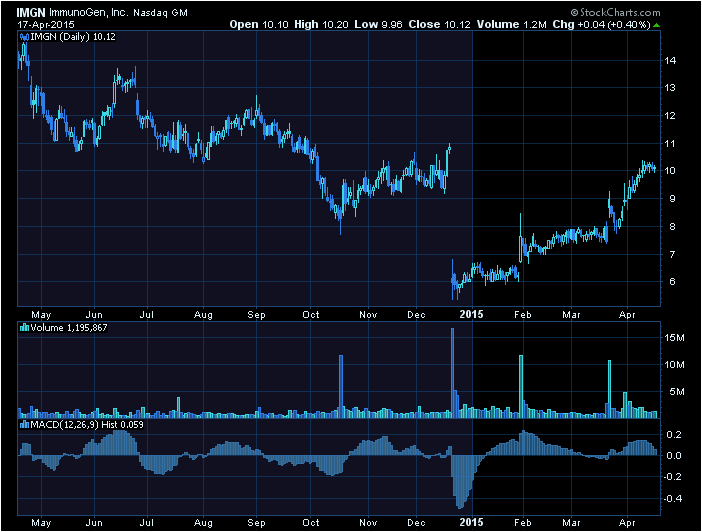Click the deepest negative MACD histogram trough

coord(460,482)
